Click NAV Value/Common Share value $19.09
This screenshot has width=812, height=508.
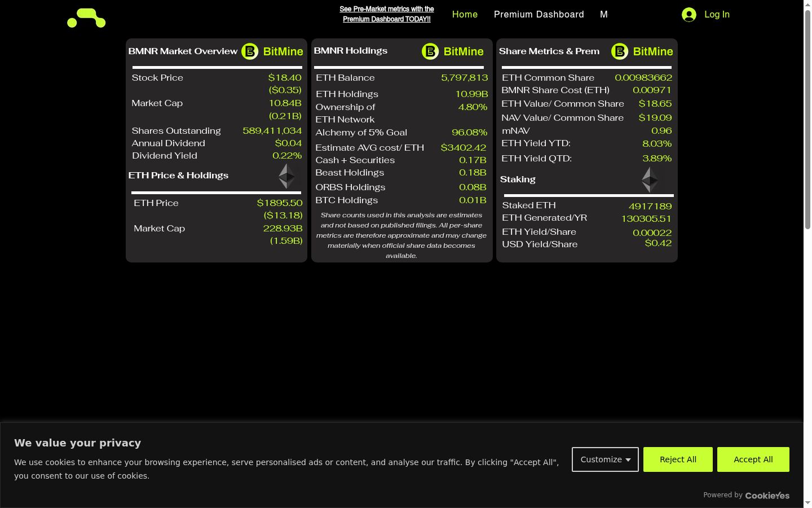655,118
